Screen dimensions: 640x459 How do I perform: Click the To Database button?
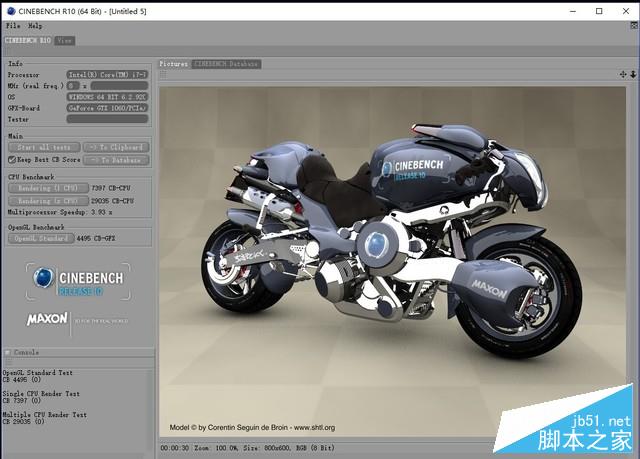[x=116, y=160]
